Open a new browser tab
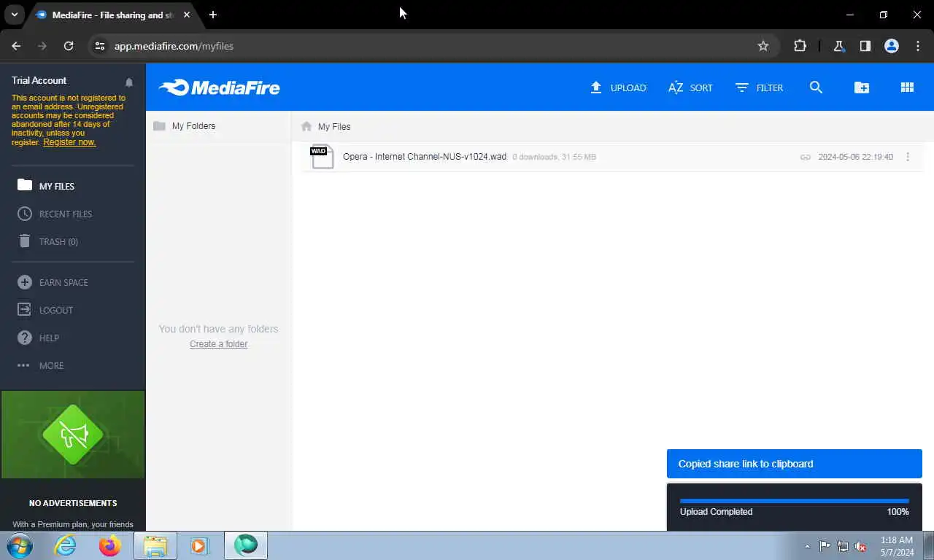 click(x=213, y=15)
